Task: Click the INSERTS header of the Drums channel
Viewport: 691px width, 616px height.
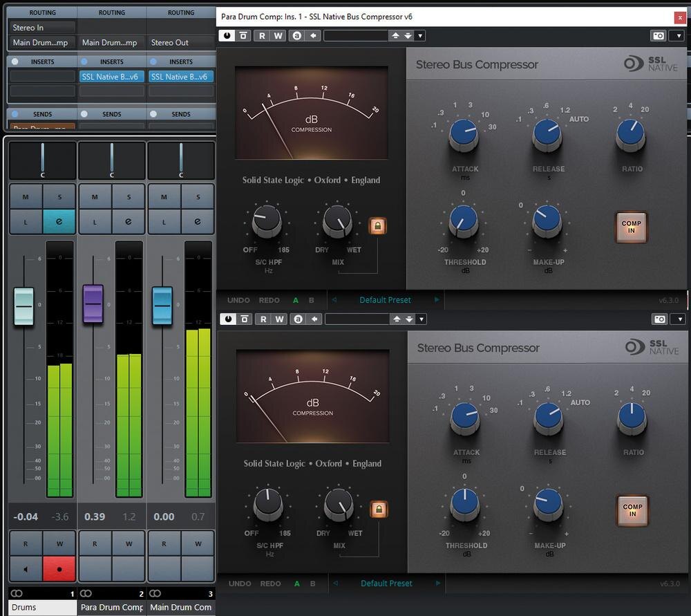Action: pyautogui.click(x=42, y=62)
